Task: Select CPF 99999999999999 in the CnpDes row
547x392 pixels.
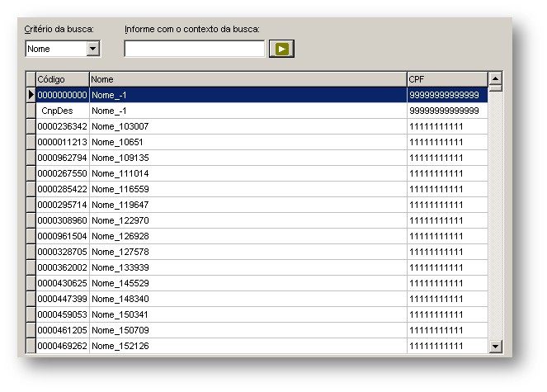Action: point(447,111)
